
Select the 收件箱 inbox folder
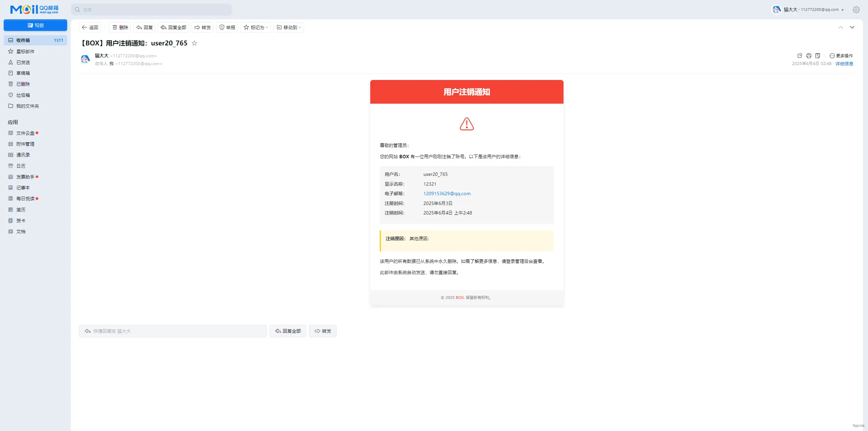point(23,40)
